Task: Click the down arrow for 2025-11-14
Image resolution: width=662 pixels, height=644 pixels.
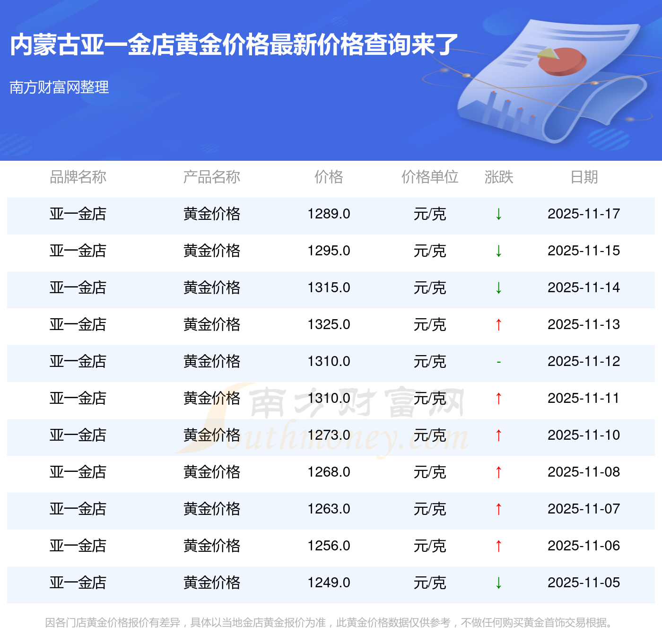Action: coord(498,288)
